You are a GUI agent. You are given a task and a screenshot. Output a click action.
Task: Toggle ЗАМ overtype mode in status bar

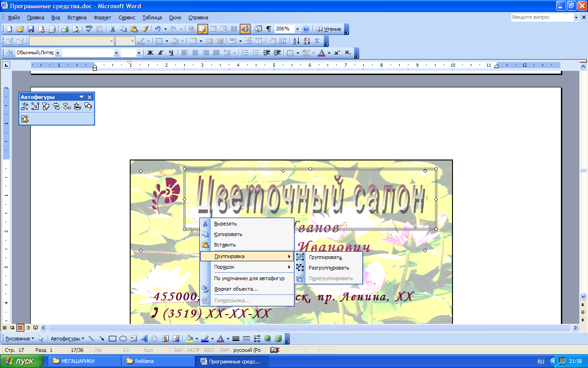click(224, 350)
